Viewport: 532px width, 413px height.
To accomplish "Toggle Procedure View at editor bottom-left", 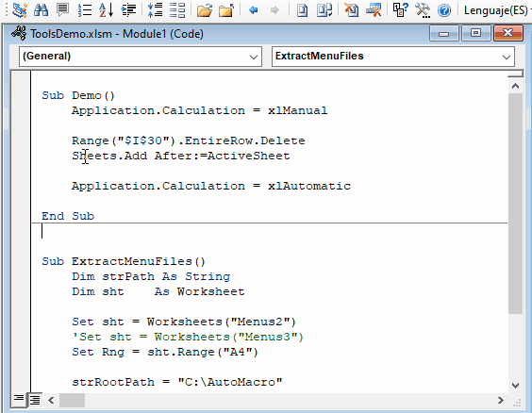I will tap(19, 400).
